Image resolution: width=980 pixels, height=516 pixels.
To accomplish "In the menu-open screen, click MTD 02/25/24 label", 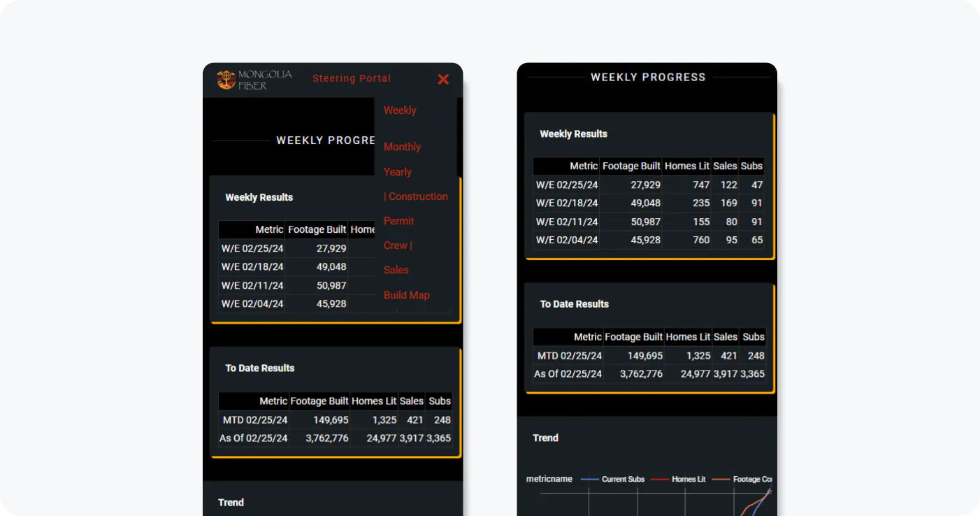I will pos(255,420).
